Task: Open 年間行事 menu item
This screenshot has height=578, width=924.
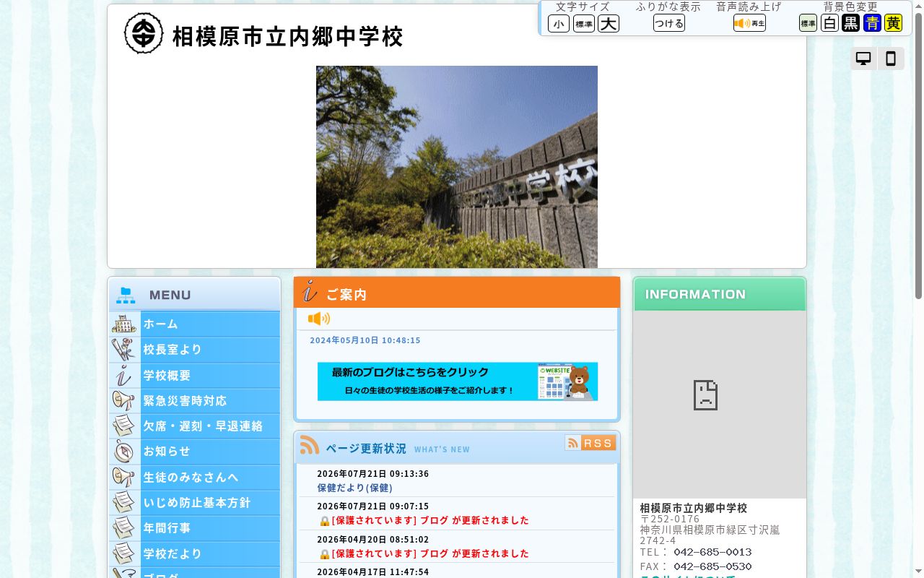Action: point(194,528)
